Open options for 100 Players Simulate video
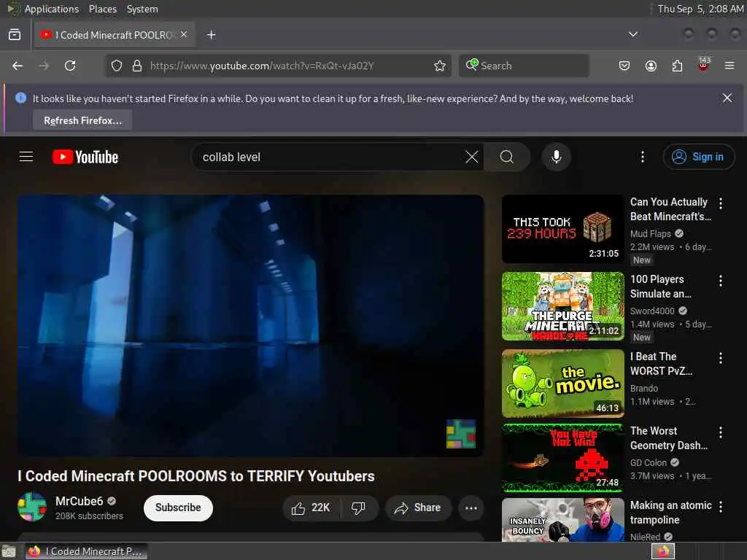The image size is (747, 560). click(x=720, y=281)
